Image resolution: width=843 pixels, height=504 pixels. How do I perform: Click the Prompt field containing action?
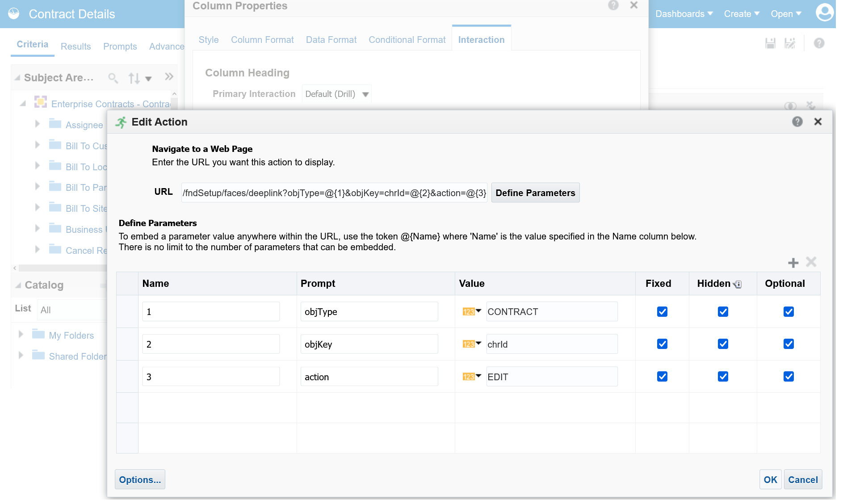[369, 377]
